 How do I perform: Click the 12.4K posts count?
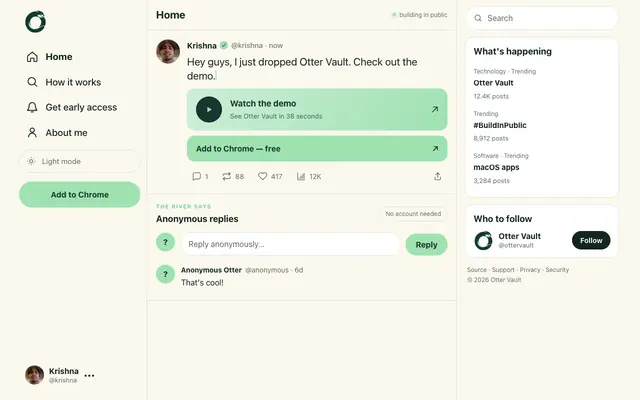(491, 96)
